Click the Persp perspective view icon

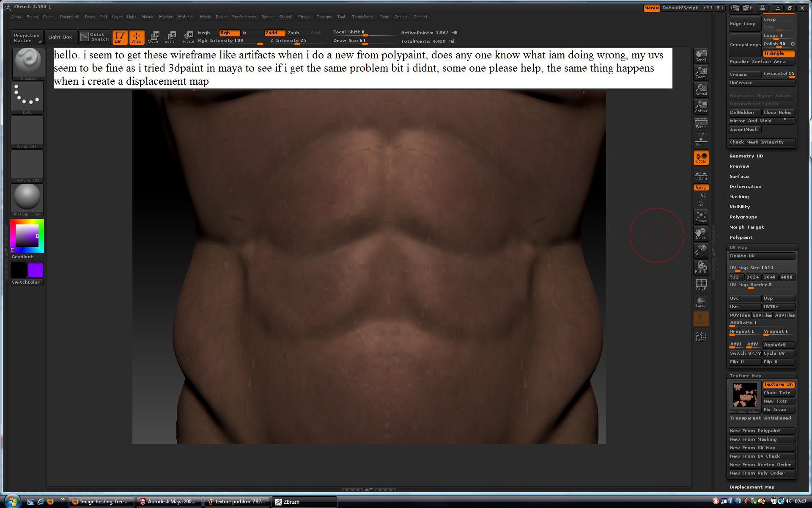(x=701, y=123)
